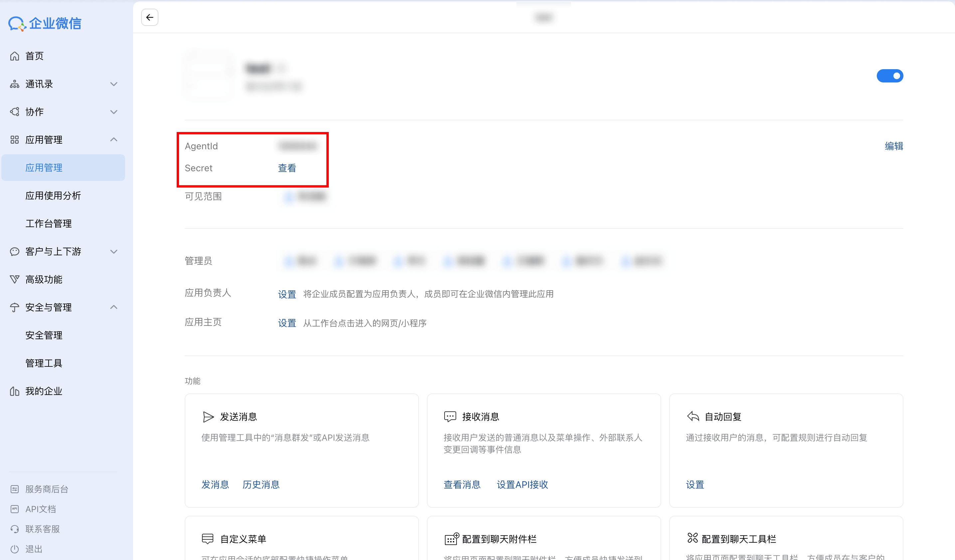This screenshot has height=560, width=955.
Task: Open the 服务商后台 link
Action: click(47, 489)
